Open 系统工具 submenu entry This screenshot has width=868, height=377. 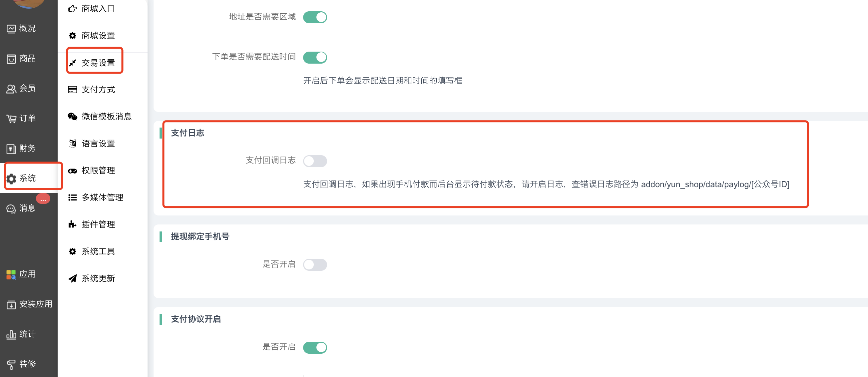98,251
